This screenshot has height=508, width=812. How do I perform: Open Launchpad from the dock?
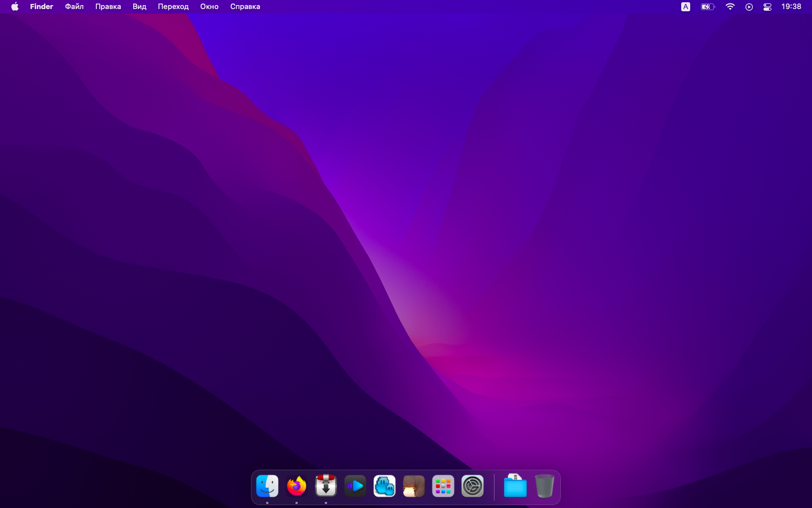click(443, 486)
